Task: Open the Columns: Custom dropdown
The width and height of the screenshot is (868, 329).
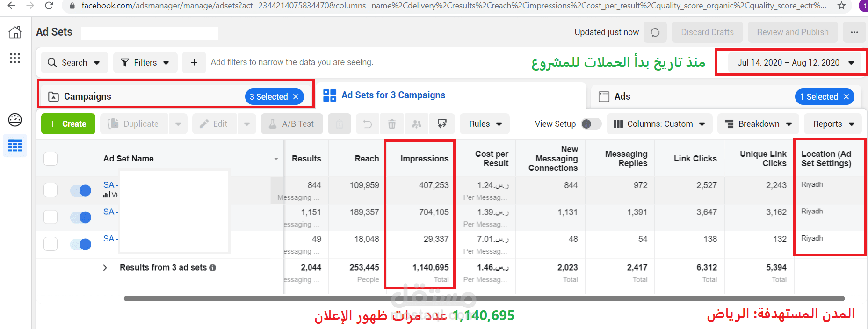Action: [659, 124]
